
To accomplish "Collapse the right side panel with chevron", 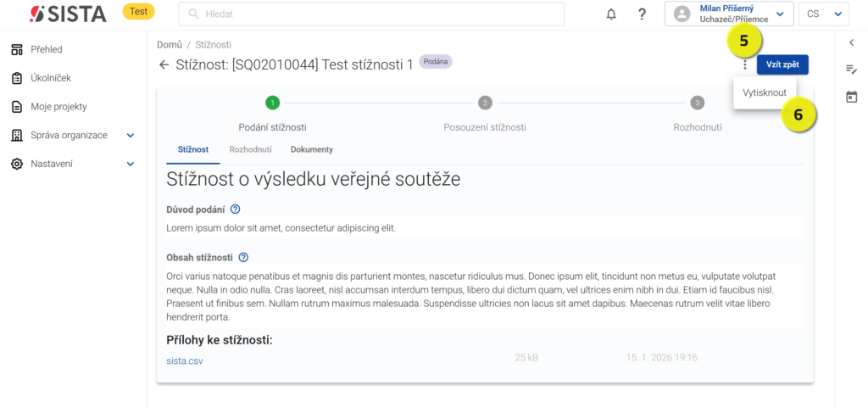I will click(851, 42).
